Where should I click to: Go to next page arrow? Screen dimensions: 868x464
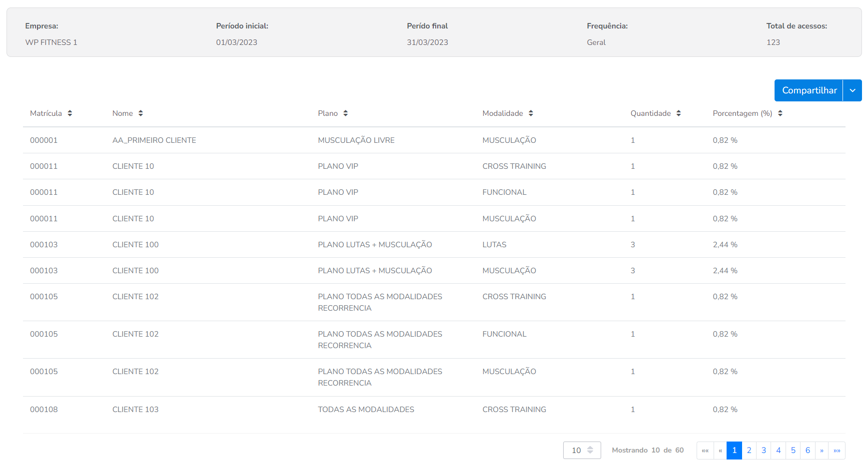[822, 451]
